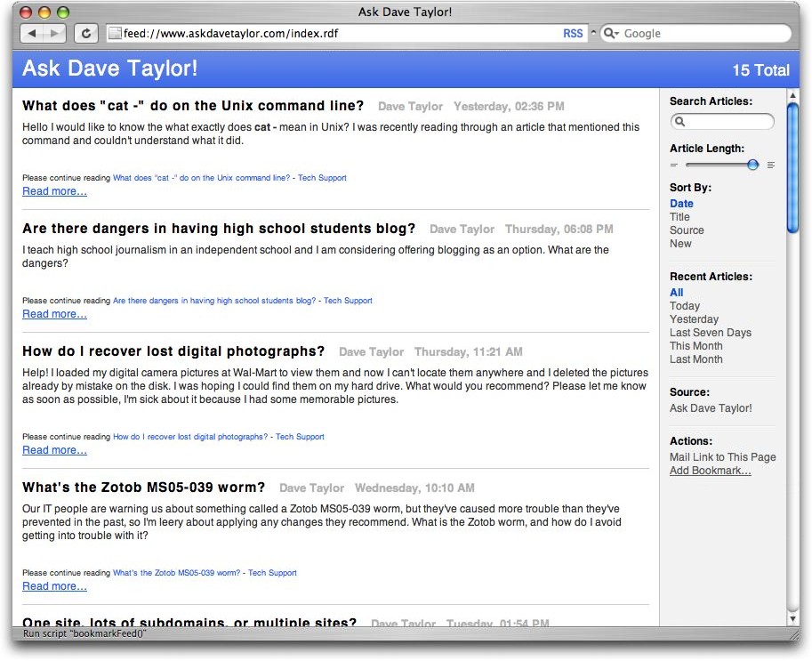Filter recent articles to Yesterday
812x661 pixels.
click(x=694, y=319)
